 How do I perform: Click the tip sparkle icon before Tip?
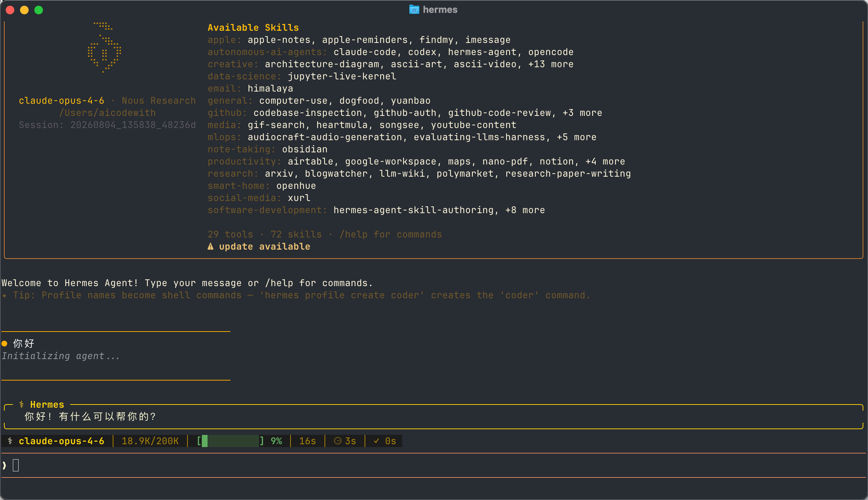tap(4, 295)
